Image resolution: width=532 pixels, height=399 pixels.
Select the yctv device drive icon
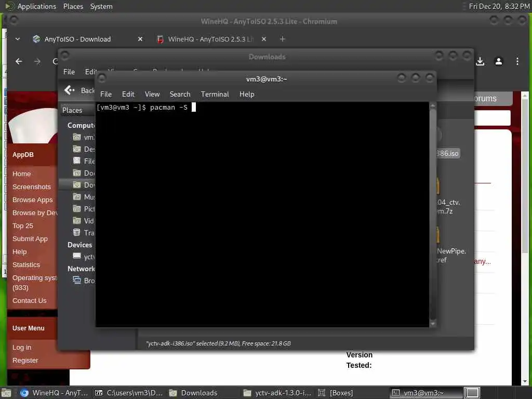coord(77,257)
